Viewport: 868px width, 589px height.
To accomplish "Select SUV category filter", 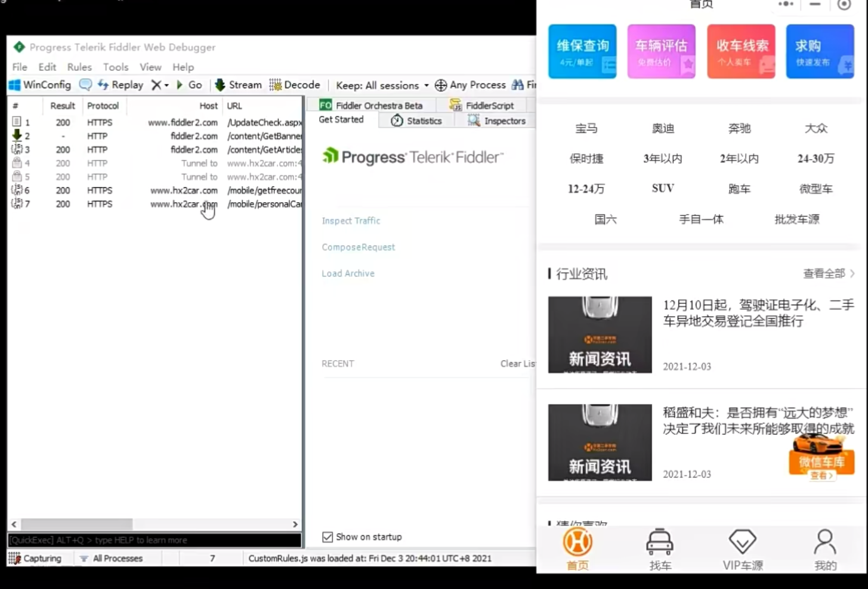I will pyautogui.click(x=663, y=188).
